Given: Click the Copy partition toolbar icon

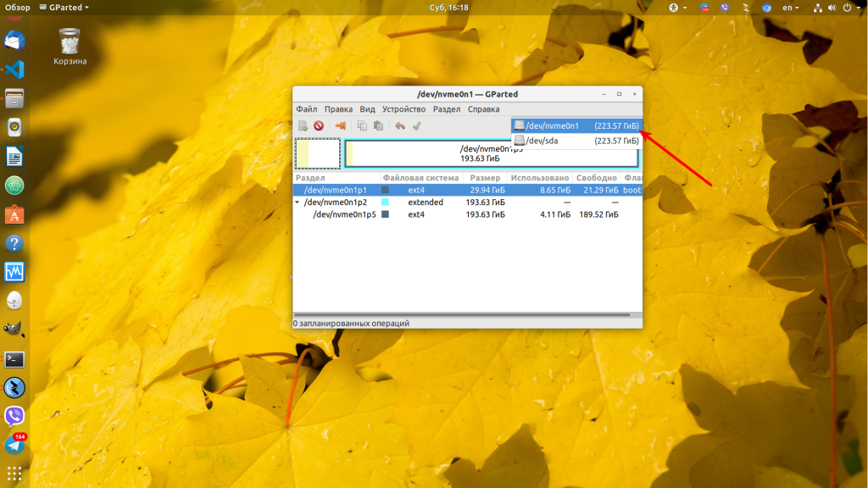Looking at the screenshot, I should pyautogui.click(x=362, y=125).
